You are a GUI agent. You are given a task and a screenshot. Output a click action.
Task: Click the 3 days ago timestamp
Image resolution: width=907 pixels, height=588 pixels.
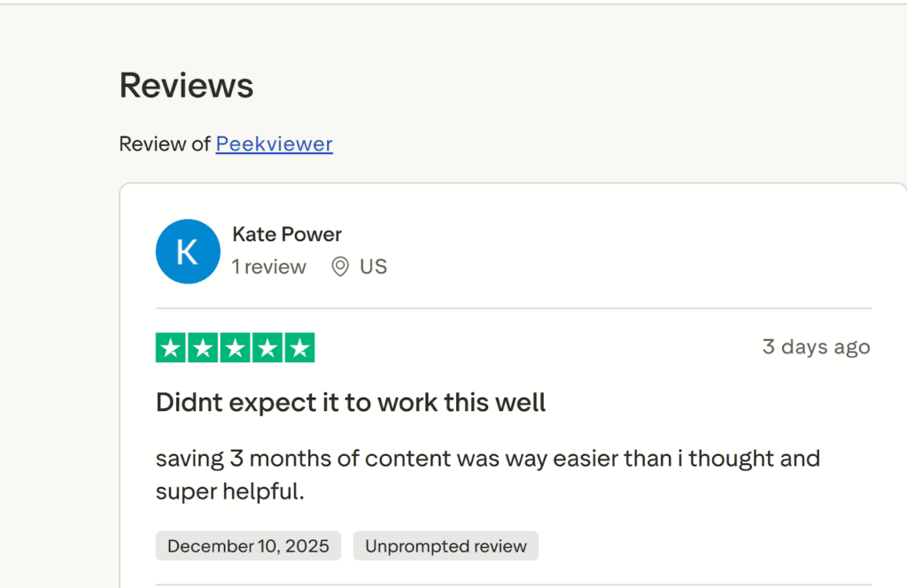(x=816, y=347)
